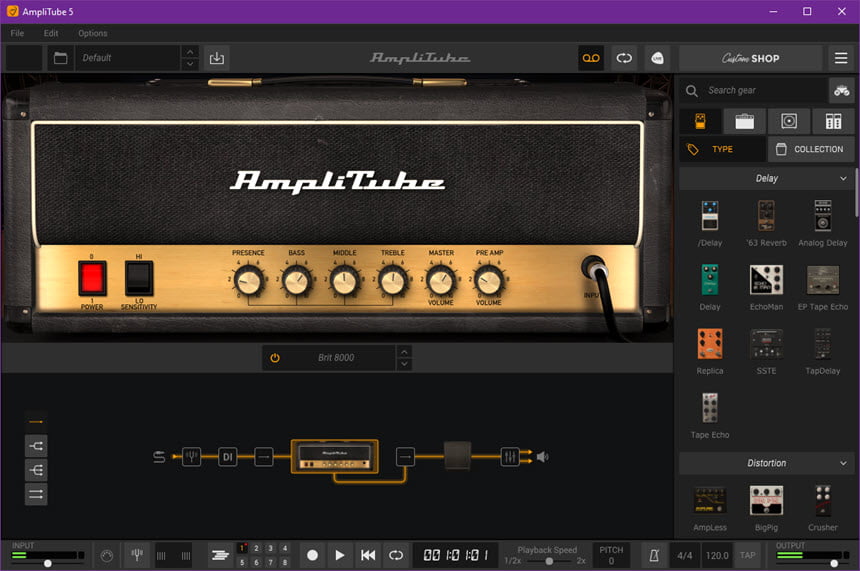Select the Analog Delay pedal
This screenshot has height=571, width=860.
[x=823, y=216]
